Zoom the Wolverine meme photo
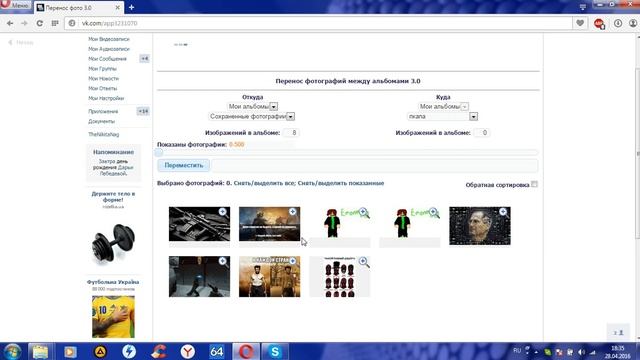The height and width of the screenshot is (360, 640). click(x=293, y=261)
